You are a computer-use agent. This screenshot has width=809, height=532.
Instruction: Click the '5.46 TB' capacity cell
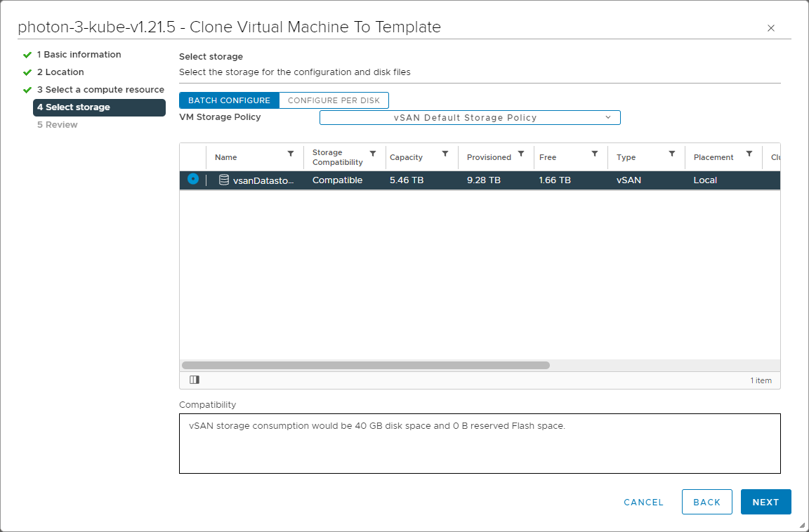(x=407, y=180)
